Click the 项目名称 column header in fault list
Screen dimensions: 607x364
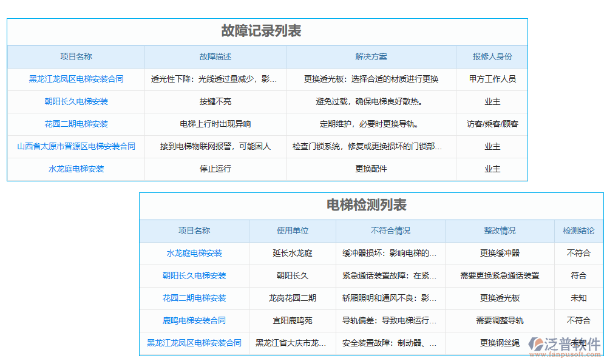tap(75, 56)
